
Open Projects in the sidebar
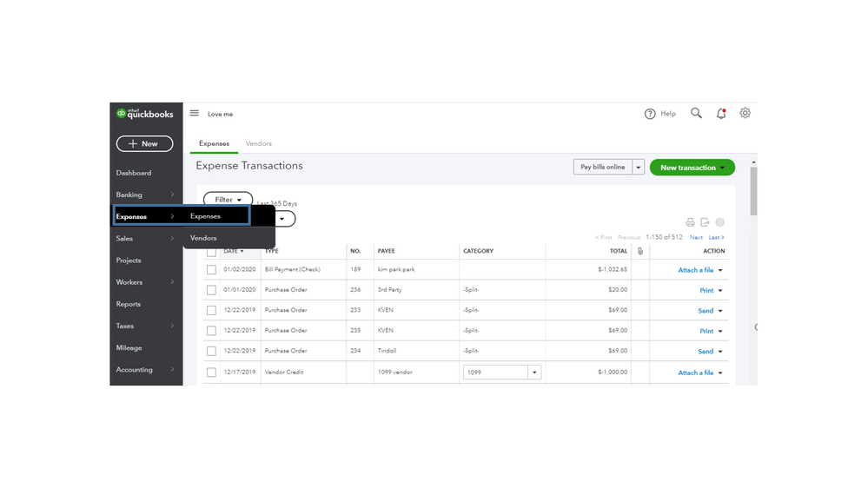[x=129, y=260]
